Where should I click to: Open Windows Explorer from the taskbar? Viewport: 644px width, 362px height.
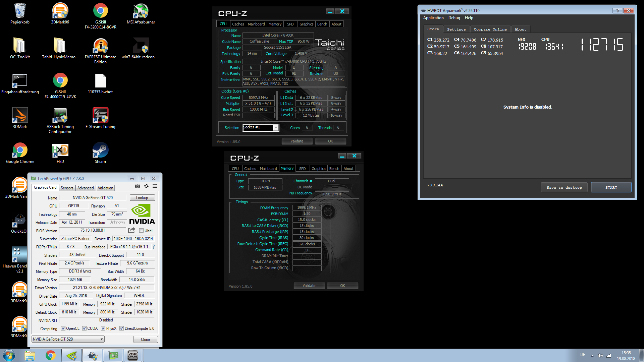30,355
